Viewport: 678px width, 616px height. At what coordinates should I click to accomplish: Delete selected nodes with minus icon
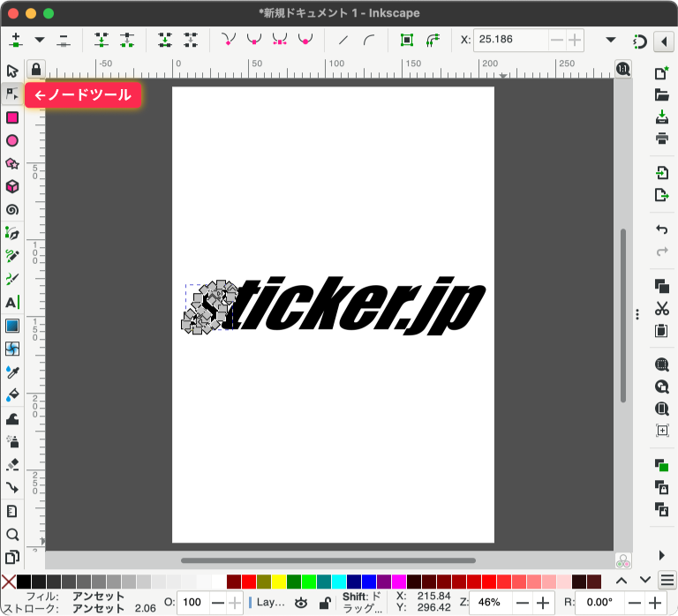click(x=64, y=40)
